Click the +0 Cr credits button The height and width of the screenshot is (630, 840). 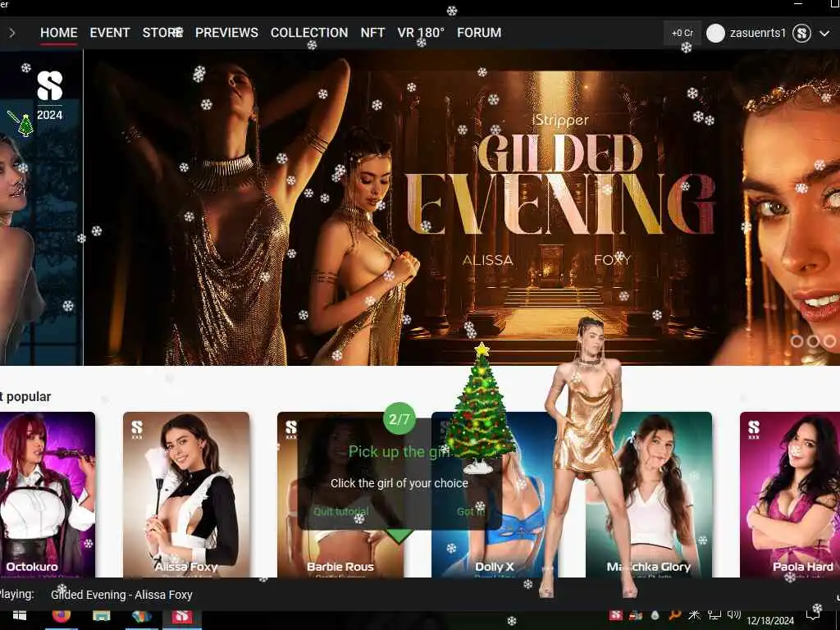tap(682, 33)
